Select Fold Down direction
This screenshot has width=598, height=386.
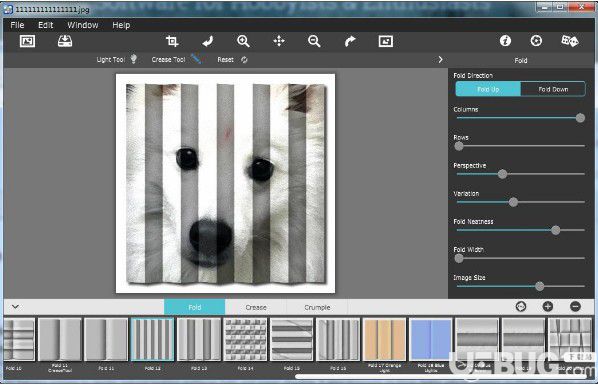coord(553,89)
